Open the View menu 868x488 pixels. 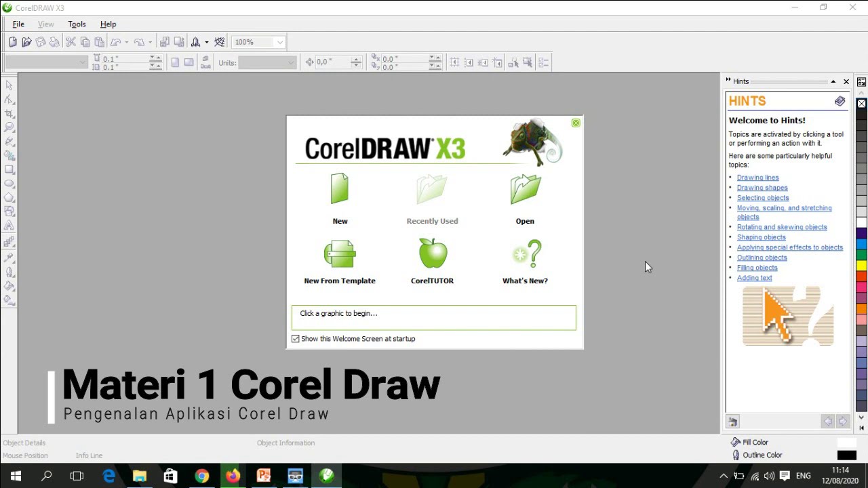tap(45, 24)
